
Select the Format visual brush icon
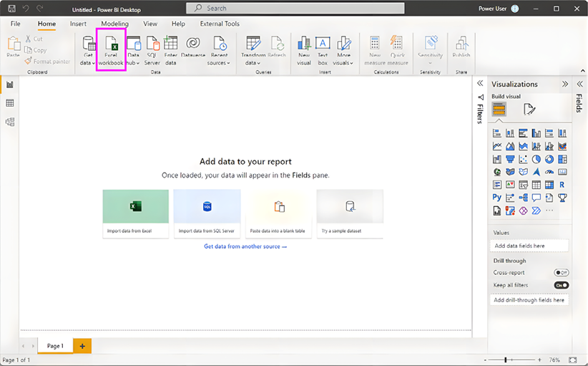(x=529, y=110)
